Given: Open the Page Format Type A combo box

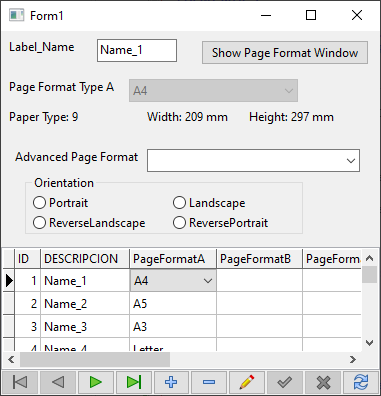Looking at the screenshot, I should pyautogui.click(x=213, y=90).
